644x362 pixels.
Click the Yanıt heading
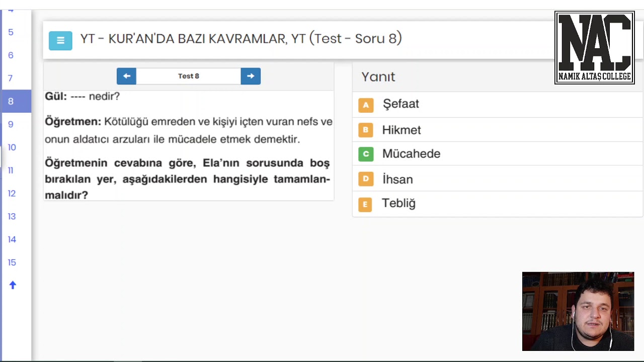pyautogui.click(x=378, y=77)
